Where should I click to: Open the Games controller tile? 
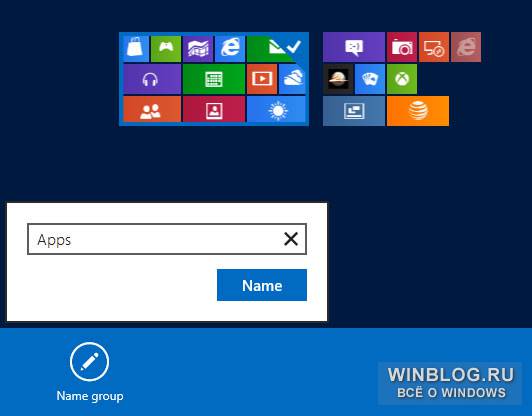(x=166, y=49)
